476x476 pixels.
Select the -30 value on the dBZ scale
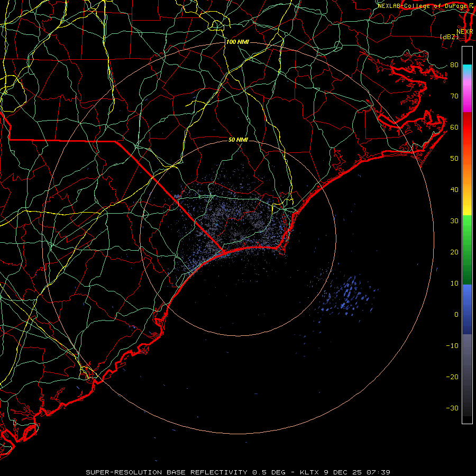click(452, 408)
